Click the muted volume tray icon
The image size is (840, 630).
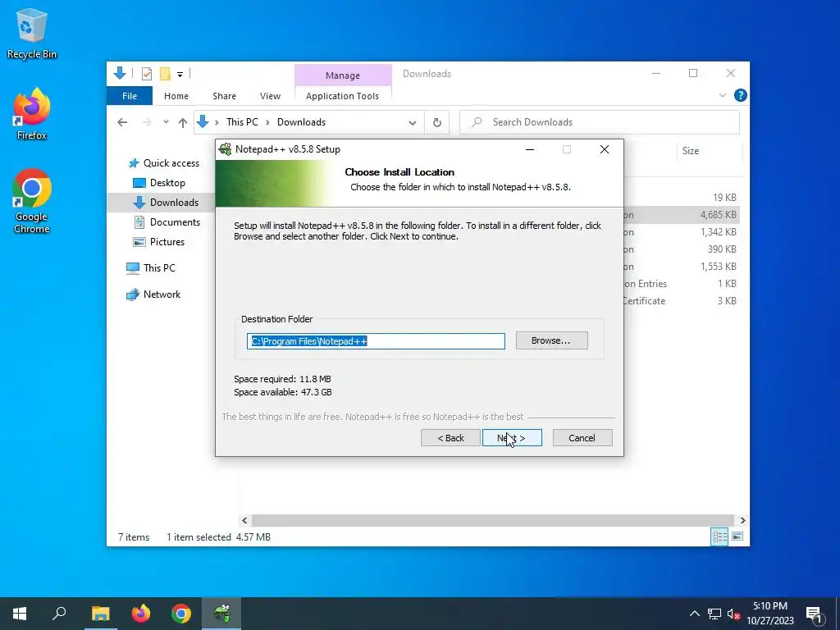[x=734, y=614]
